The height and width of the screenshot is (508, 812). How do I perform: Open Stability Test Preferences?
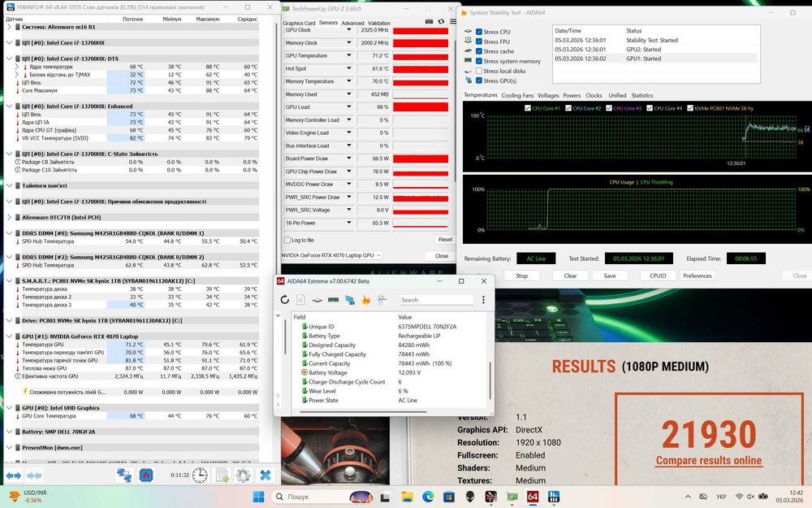(x=697, y=276)
